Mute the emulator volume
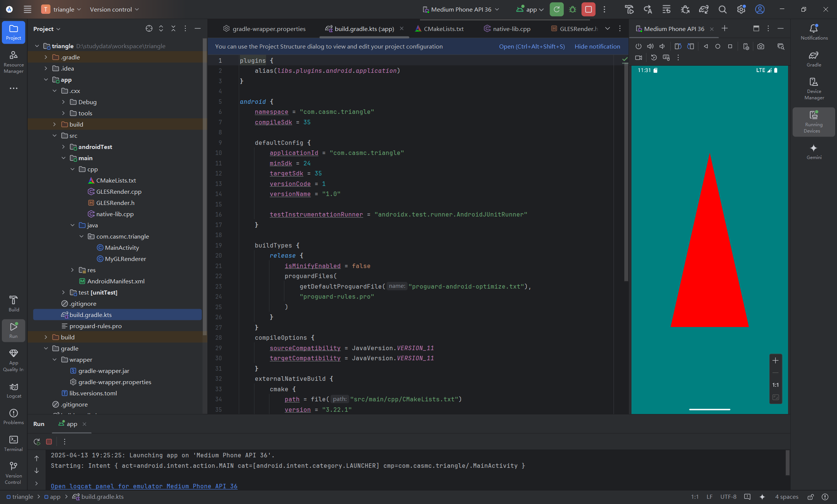This screenshot has height=504, width=837. click(662, 46)
